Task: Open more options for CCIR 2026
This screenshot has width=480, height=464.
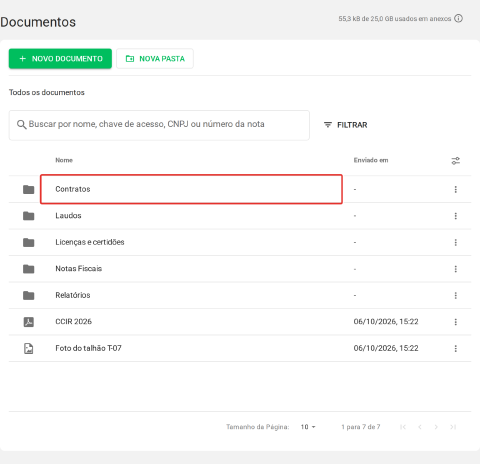Action: (x=456, y=322)
